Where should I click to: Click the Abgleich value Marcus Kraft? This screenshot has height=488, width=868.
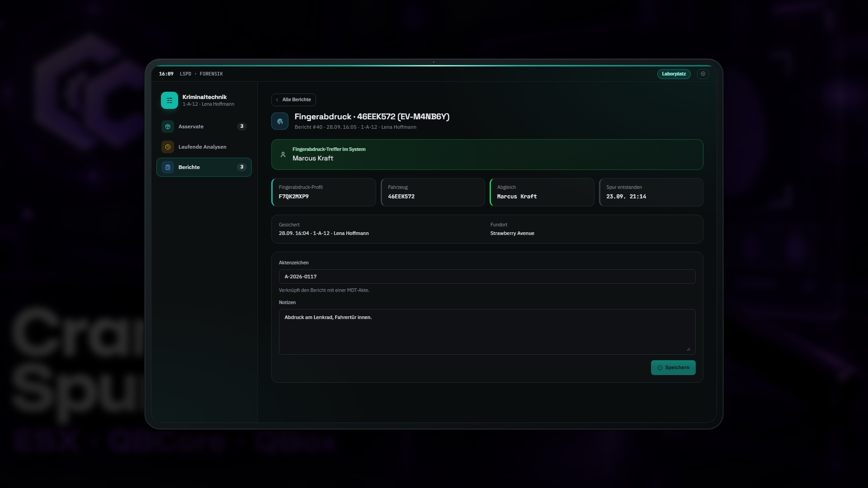point(517,197)
